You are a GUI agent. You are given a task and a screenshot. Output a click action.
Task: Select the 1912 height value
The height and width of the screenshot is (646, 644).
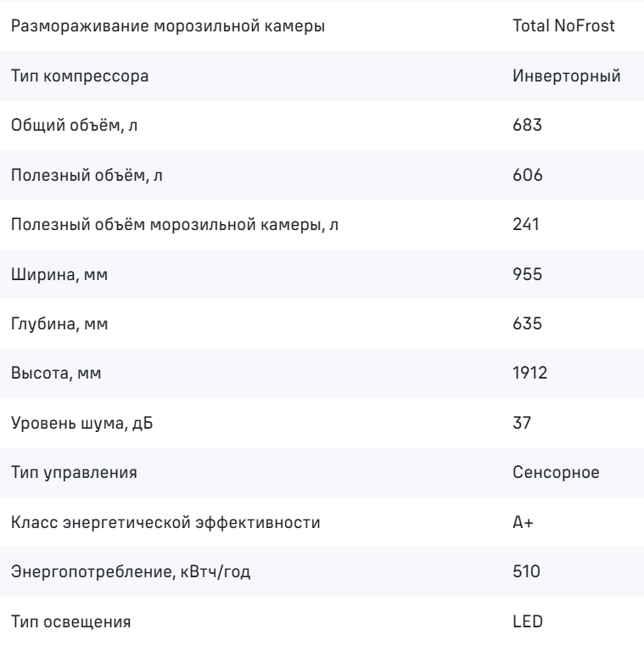click(x=530, y=374)
